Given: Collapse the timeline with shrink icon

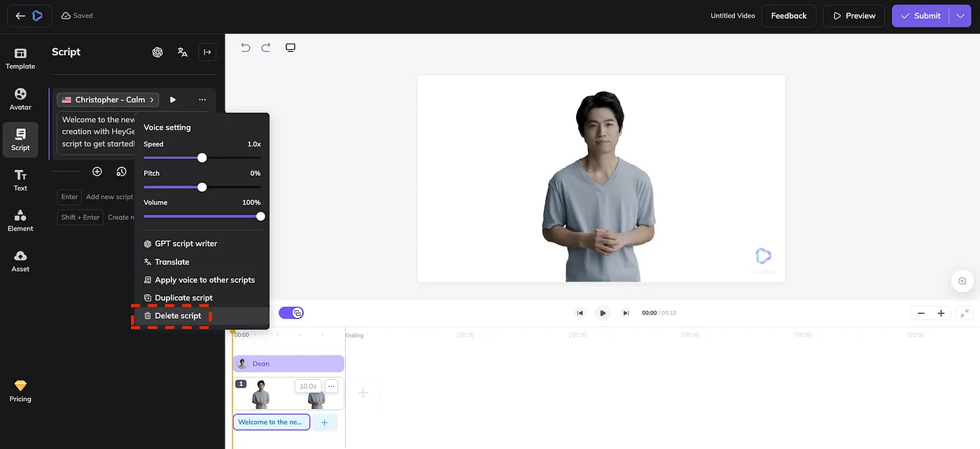Looking at the screenshot, I should (965, 313).
